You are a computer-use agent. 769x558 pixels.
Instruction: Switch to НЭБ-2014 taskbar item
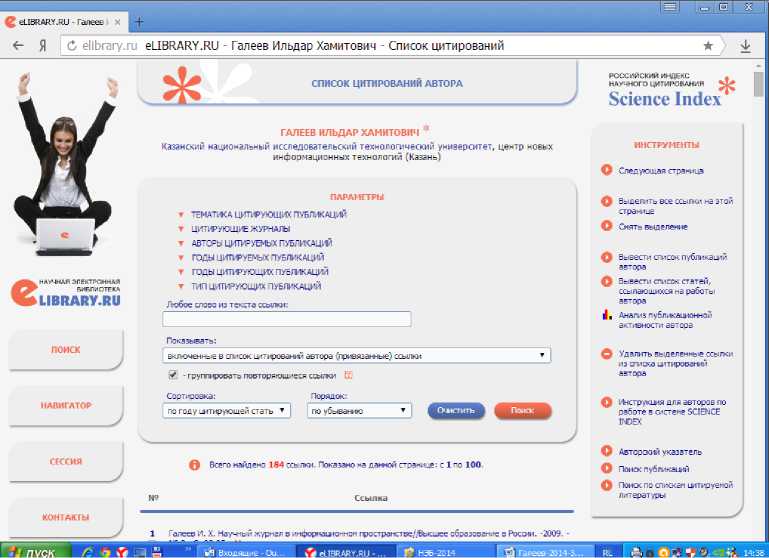(445, 552)
